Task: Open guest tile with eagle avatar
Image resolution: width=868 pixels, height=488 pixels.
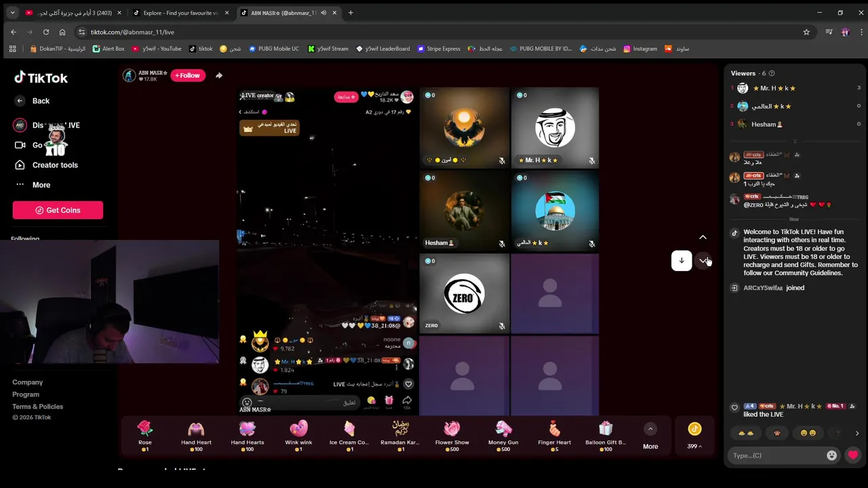Action: tap(464, 127)
